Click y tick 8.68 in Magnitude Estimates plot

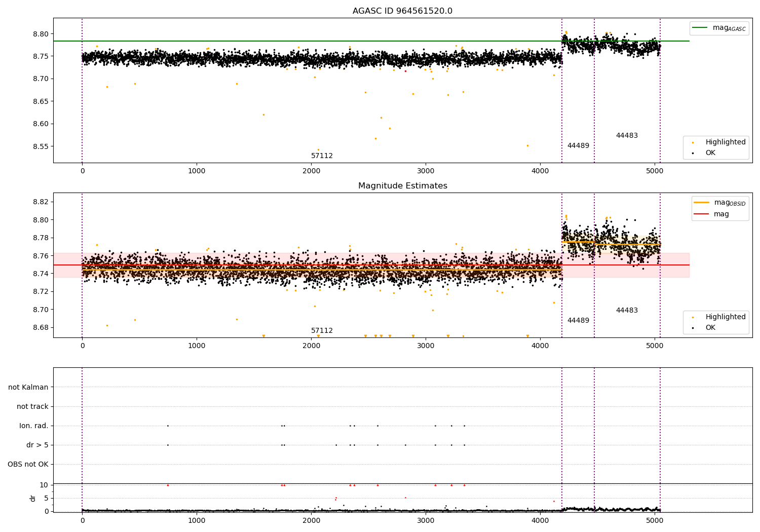point(41,327)
